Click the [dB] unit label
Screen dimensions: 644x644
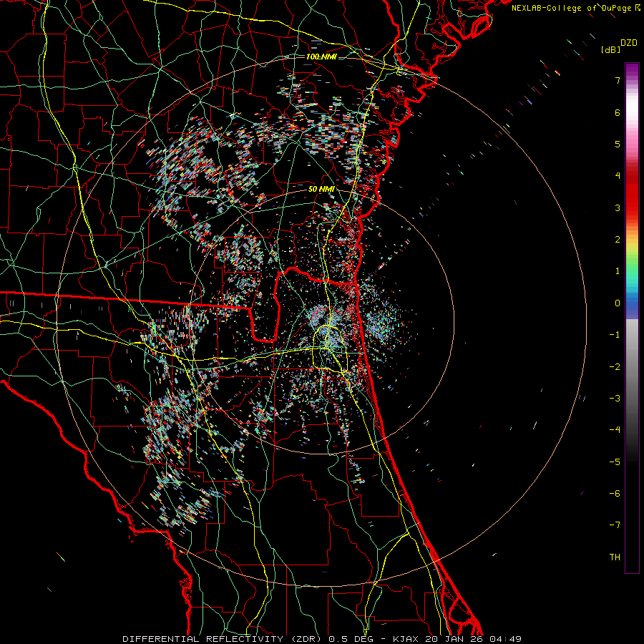[610, 50]
